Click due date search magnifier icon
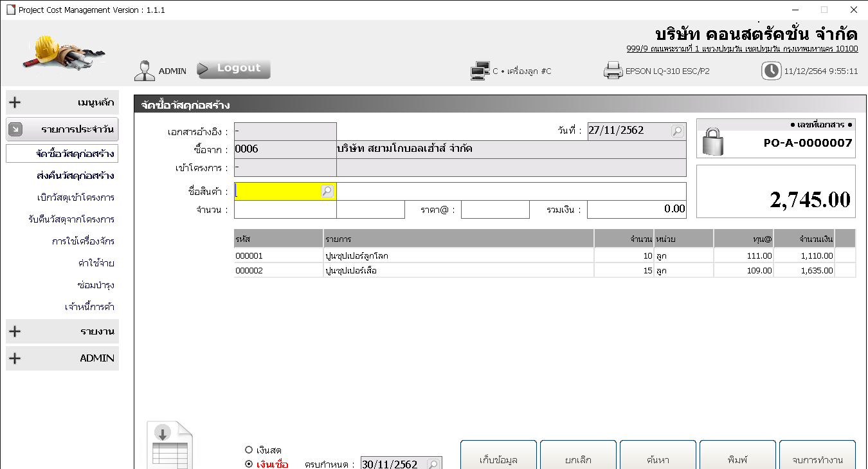 (433, 464)
